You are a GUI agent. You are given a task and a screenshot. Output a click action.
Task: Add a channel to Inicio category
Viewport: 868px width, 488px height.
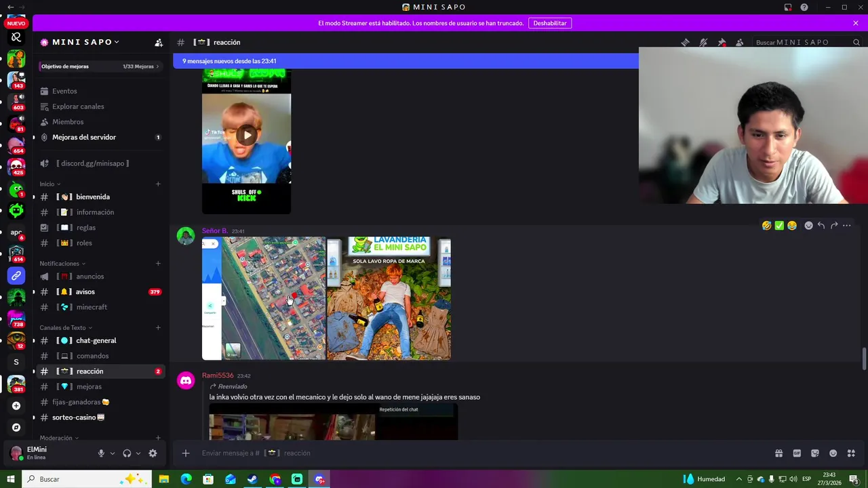coord(158,184)
